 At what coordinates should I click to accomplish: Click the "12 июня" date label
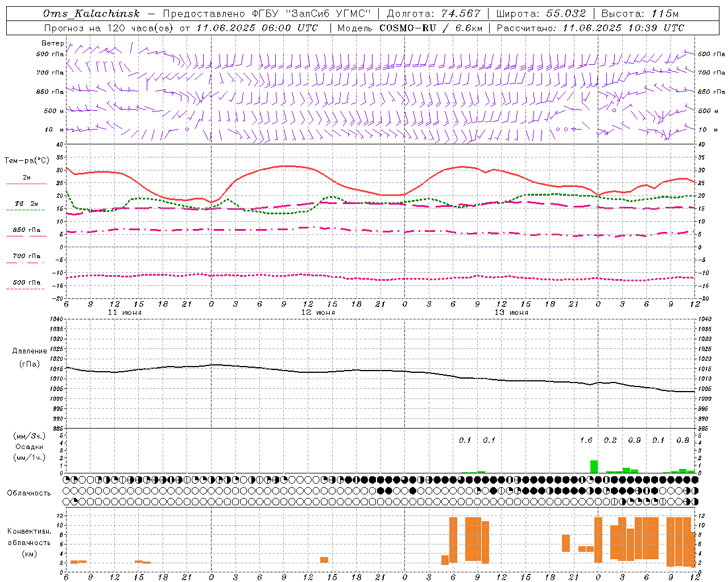click(x=318, y=313)
